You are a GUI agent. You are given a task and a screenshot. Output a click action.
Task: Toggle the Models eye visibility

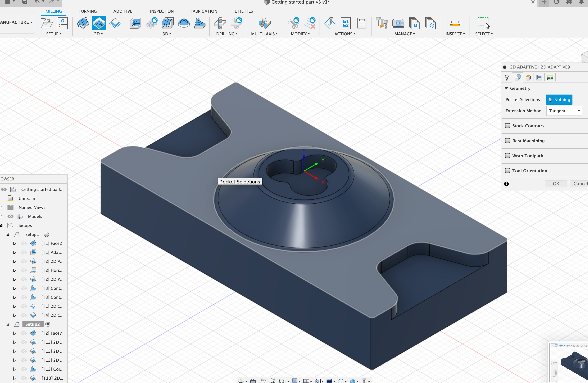pos(10,216)
